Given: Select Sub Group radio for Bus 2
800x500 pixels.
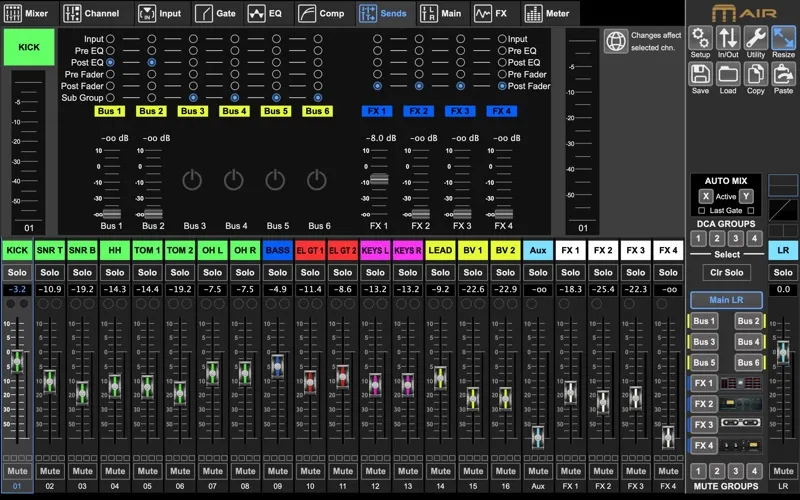Looking at the screenshot, I should tap(152, 97).
